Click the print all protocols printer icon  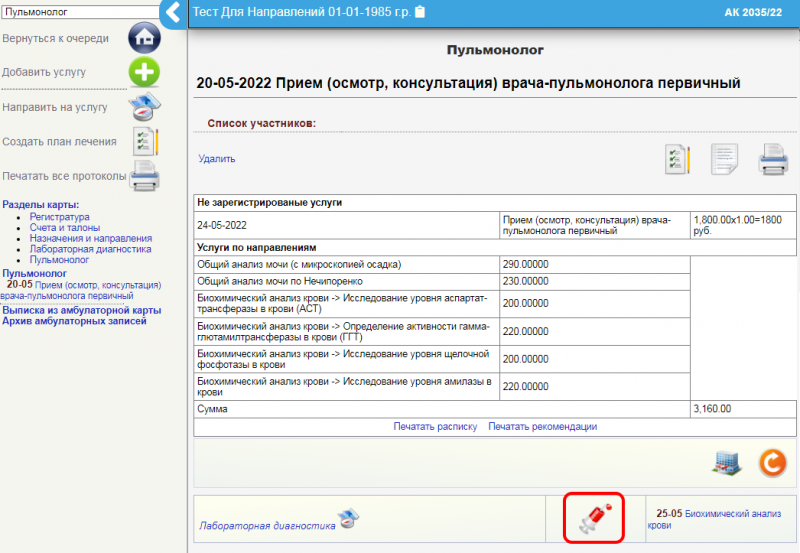coord(145,176)
